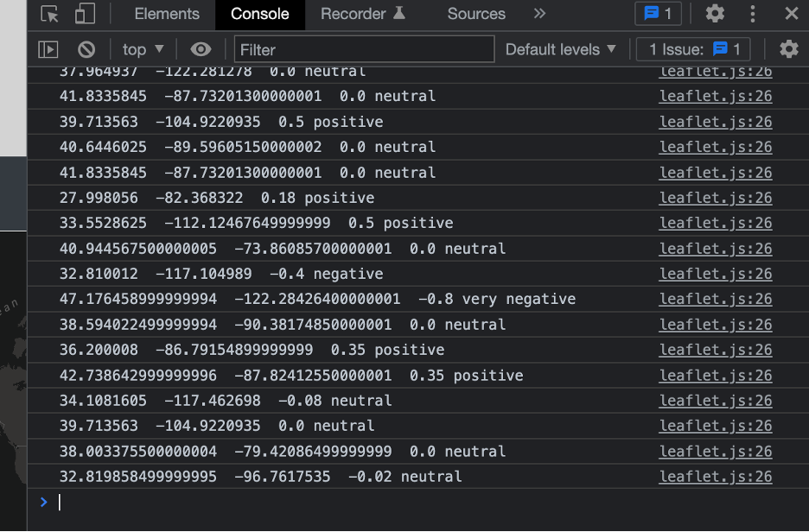Click log text "34.1081605 -117.462698 -0.08 neutral"
This screenshot has width=809, height=532.
click(x=226, y=401)
